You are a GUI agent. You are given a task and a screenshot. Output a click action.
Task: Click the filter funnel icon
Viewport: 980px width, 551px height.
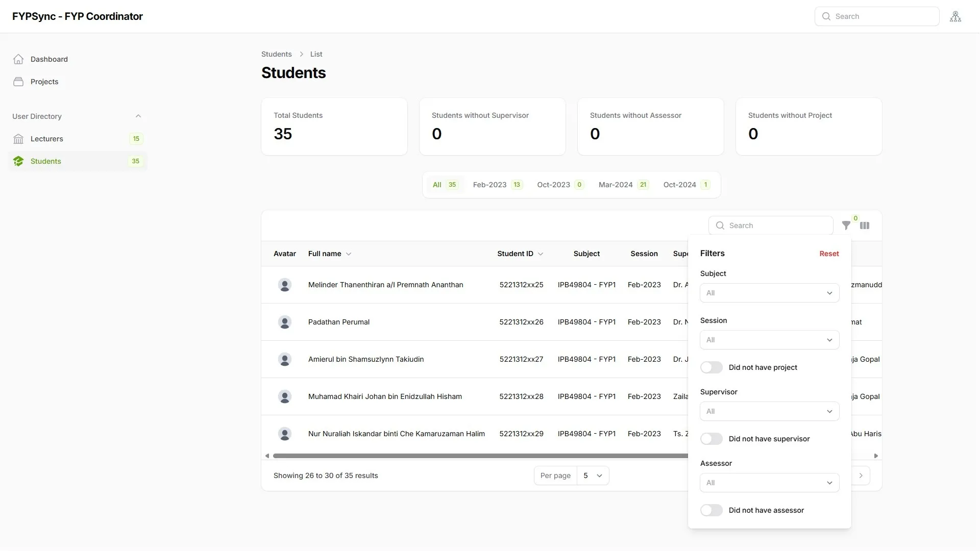[x=846, y=226]
